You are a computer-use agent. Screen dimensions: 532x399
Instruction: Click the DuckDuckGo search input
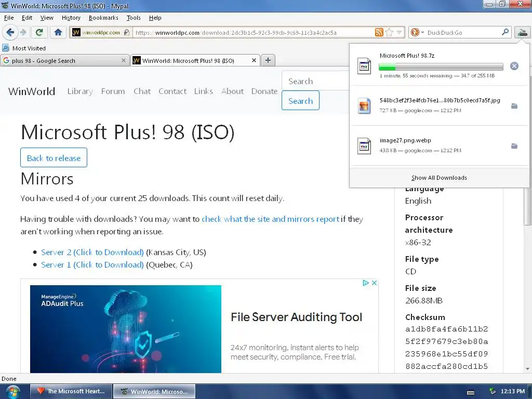click(x=463, y=33)
